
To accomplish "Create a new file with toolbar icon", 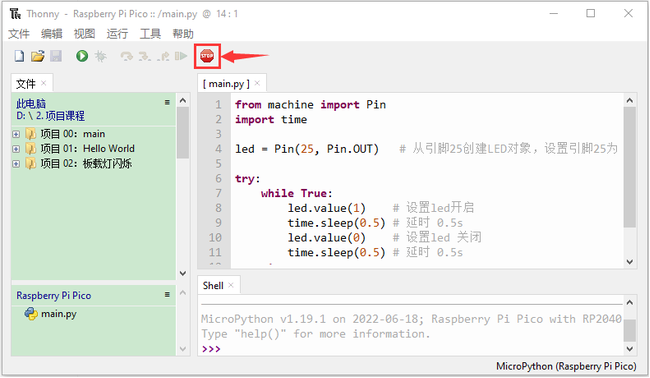I will (x=19, y=56).
